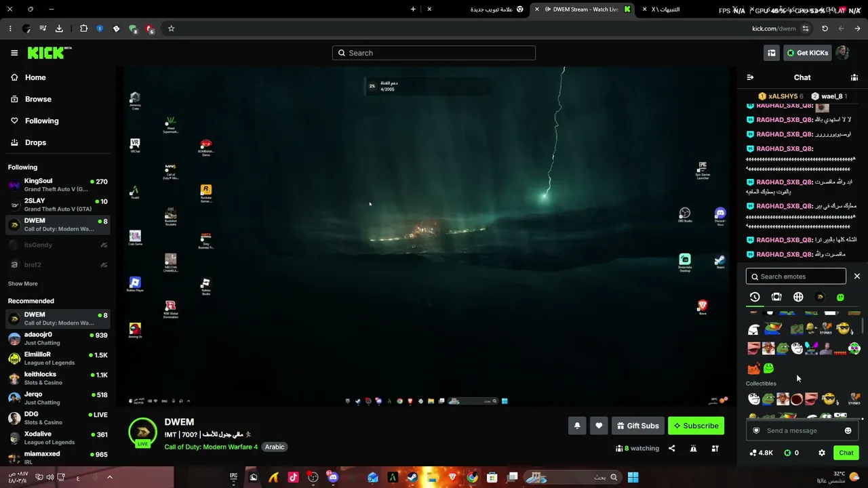This screenshot has height=488, width=868.
Task: Open the Windows Start menu
Action: click(x=633, y=477)
